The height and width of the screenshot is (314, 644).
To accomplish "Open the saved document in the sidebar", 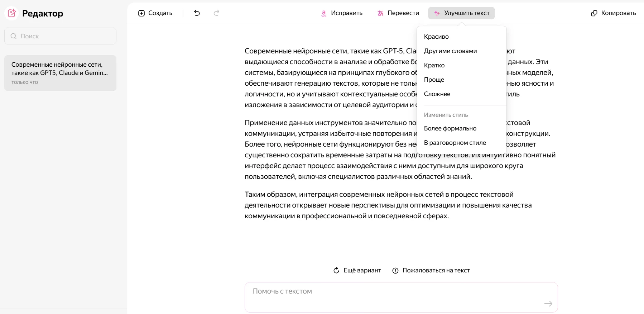I will 60,73.
